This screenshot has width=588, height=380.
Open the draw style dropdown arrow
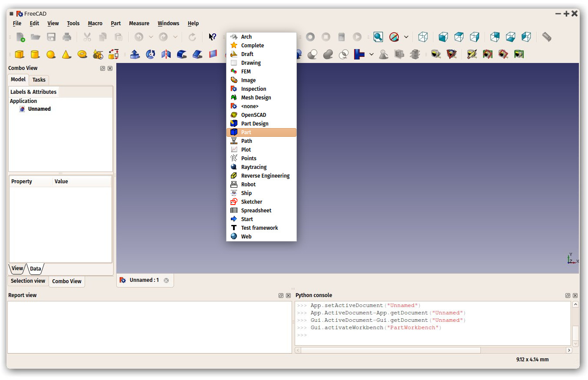406,37
